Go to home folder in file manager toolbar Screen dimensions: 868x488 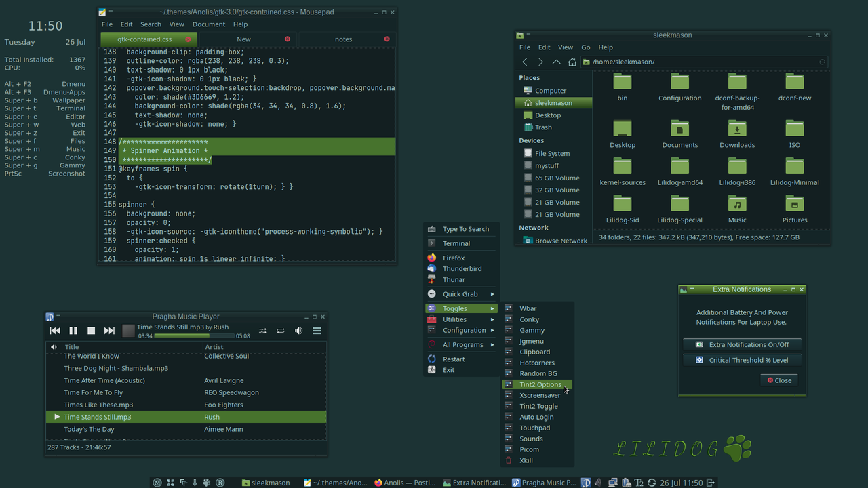click(572, 62)
